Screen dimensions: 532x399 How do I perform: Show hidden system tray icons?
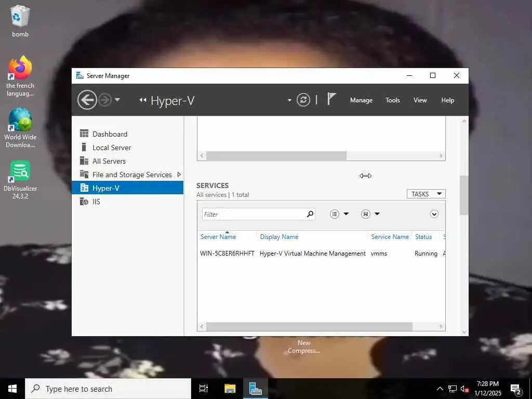[440, 389]
